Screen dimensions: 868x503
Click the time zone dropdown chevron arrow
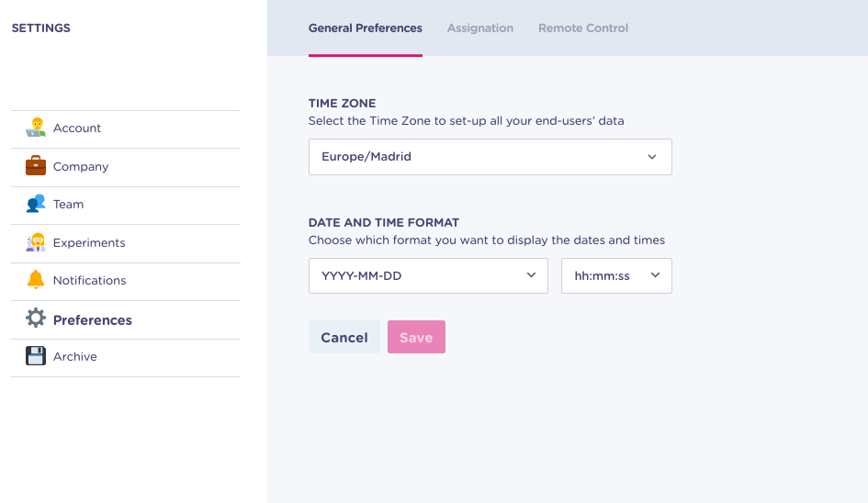point(652,157)
